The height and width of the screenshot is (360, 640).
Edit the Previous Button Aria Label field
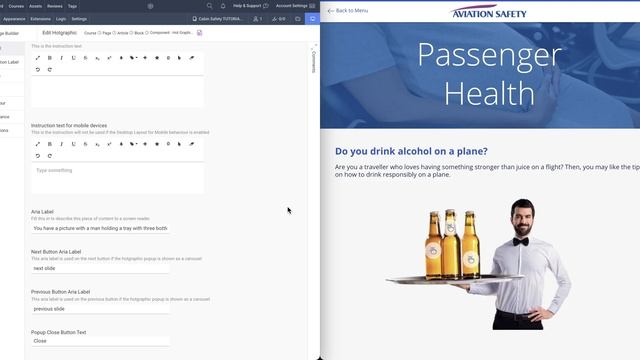(100, 309)
